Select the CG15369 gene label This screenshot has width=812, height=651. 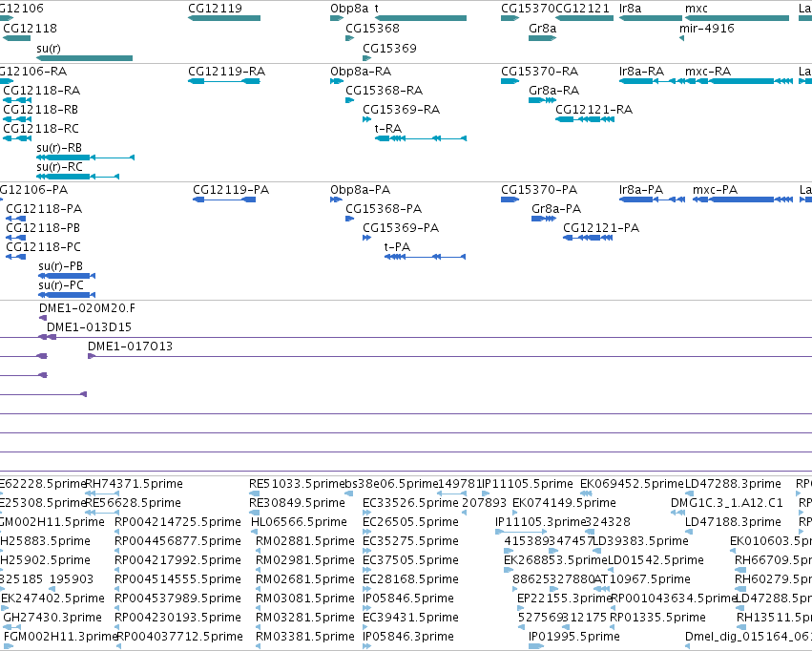coord(389,49)
